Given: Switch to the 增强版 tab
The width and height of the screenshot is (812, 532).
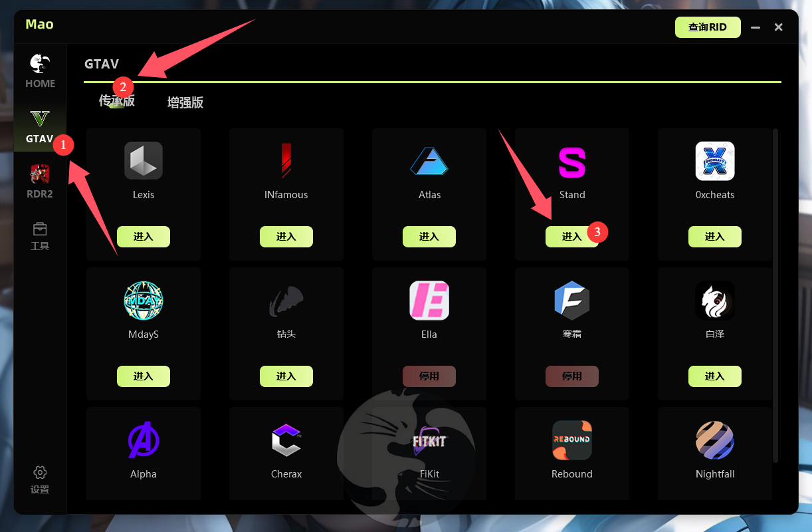Looking at the screenshot, I should tap(185, 102).
